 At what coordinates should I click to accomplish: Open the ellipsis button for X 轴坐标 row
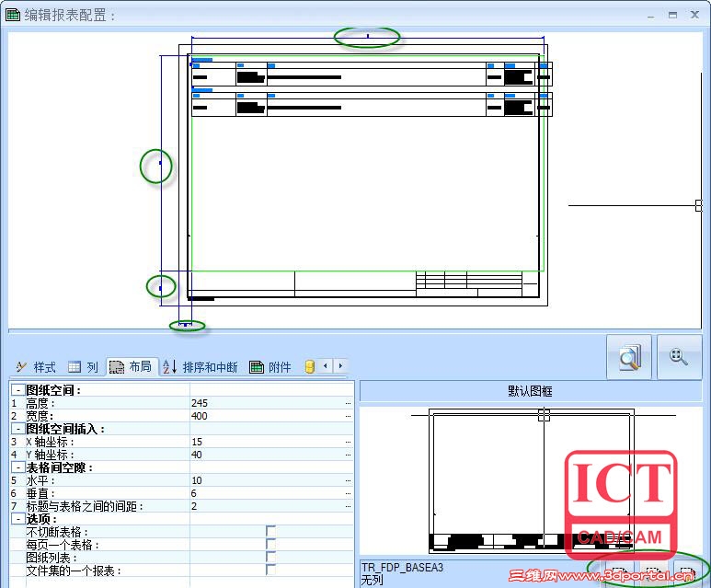tap(349, 442)
